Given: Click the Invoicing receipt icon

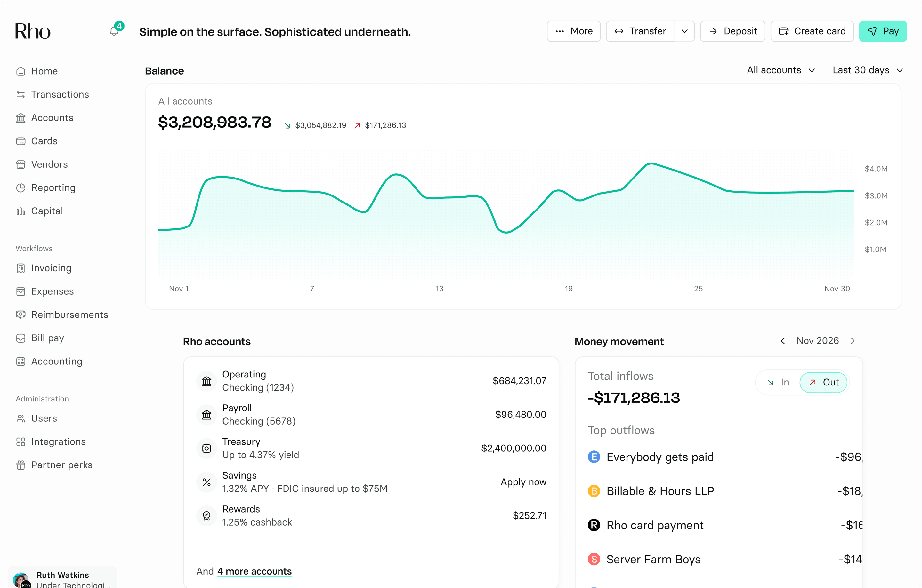Looking at the screenshot, I should 21,268.
